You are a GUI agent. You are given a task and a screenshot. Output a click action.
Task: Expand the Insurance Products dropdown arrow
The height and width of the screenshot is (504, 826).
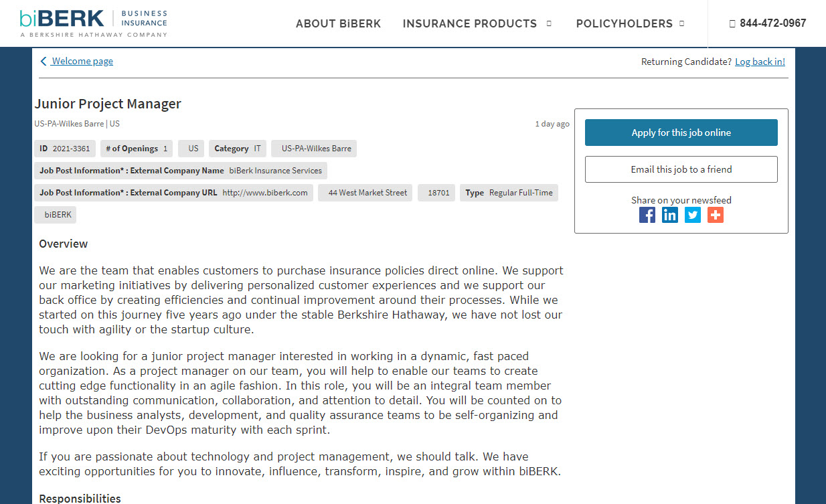coord(549,23)
